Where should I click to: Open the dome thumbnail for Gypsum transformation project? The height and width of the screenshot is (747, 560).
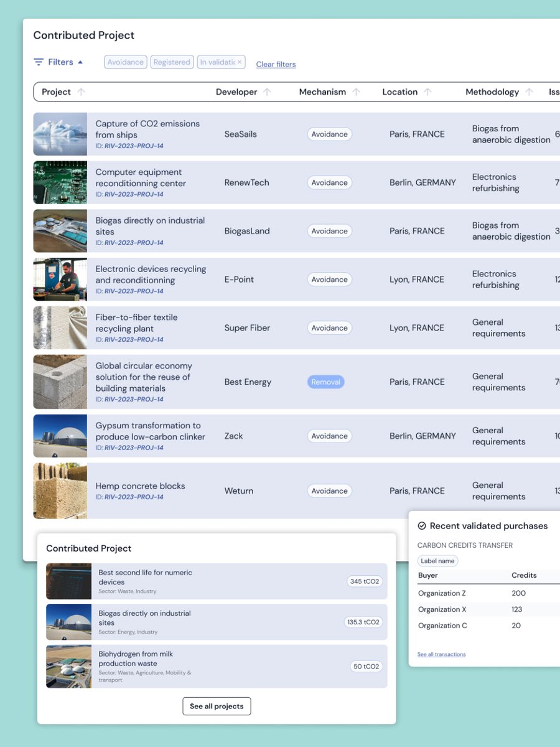(60, 436)
